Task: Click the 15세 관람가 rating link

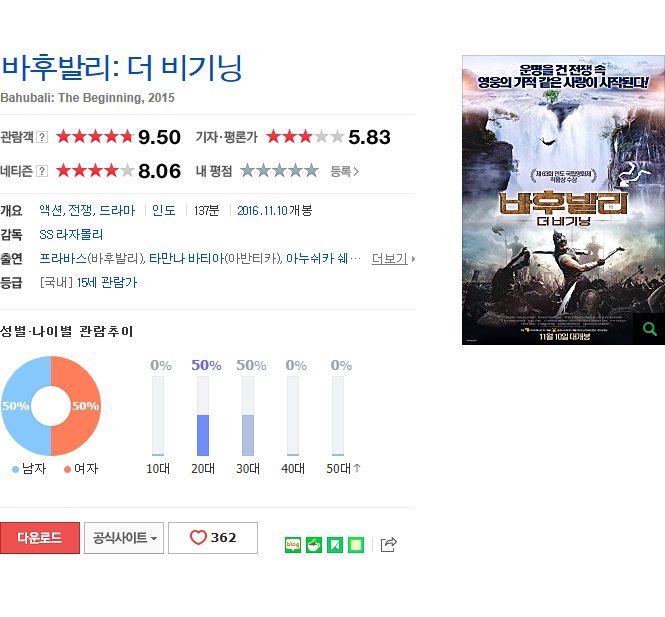Action: pos(107,282)
